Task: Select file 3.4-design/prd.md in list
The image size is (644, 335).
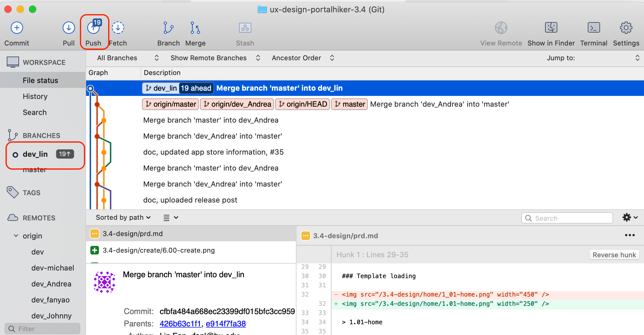Action: coord(191,234)
